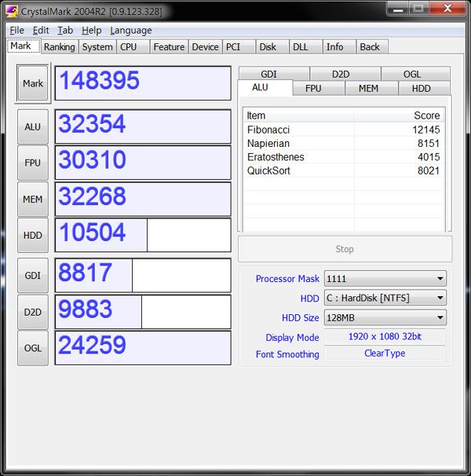Run the FPU benchmark button
The width and height of the screenshot is (471, 476).
(33, 163)
